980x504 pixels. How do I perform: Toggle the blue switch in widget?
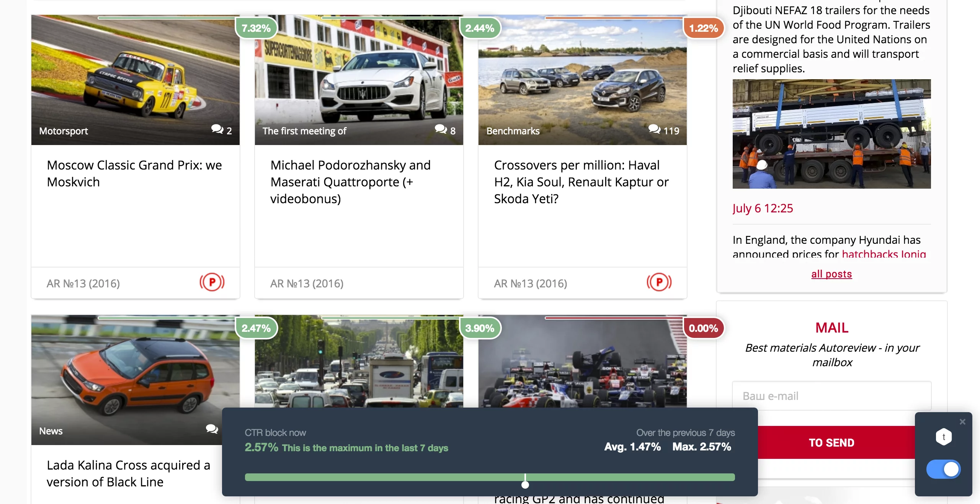click(943, 469)
